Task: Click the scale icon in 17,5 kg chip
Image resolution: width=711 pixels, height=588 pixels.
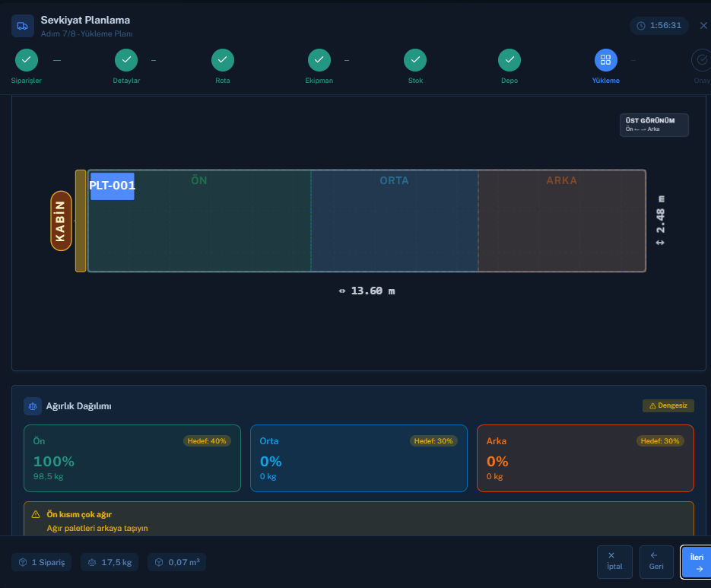Action: pyautogui.click(x=92, y=562)
